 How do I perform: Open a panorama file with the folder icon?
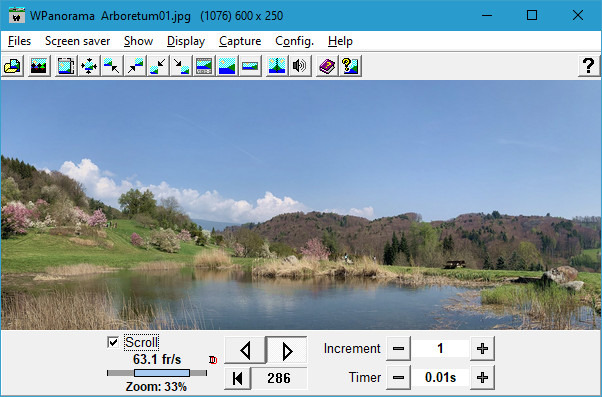[x=13, y=66]
